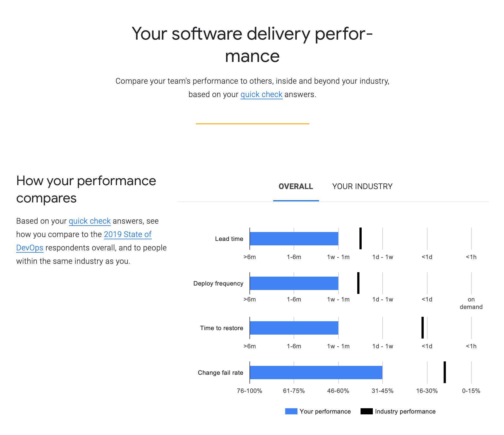
Task: Click the blue Lead time bar
Action: click(x=294, y=239)
